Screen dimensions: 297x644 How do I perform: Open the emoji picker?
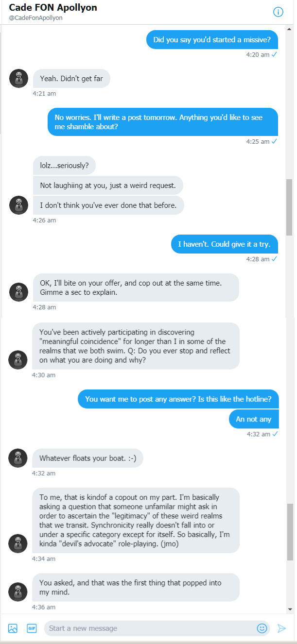[x=262, y=628]
